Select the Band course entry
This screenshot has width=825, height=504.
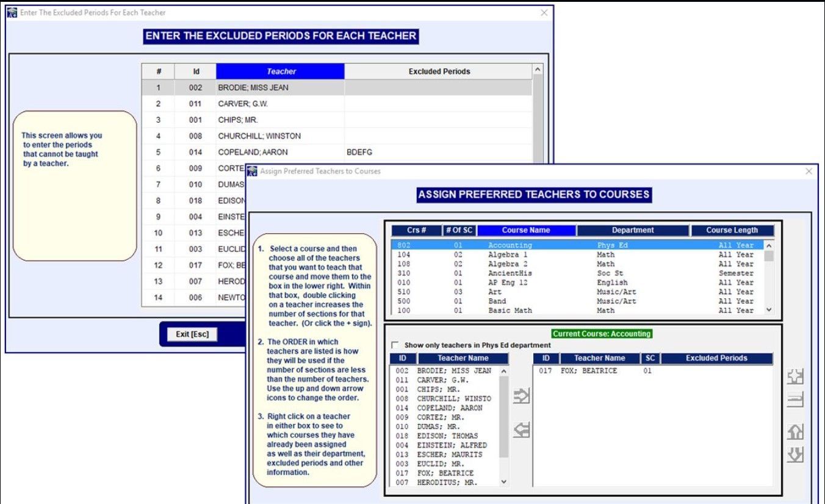pos(526,301)
